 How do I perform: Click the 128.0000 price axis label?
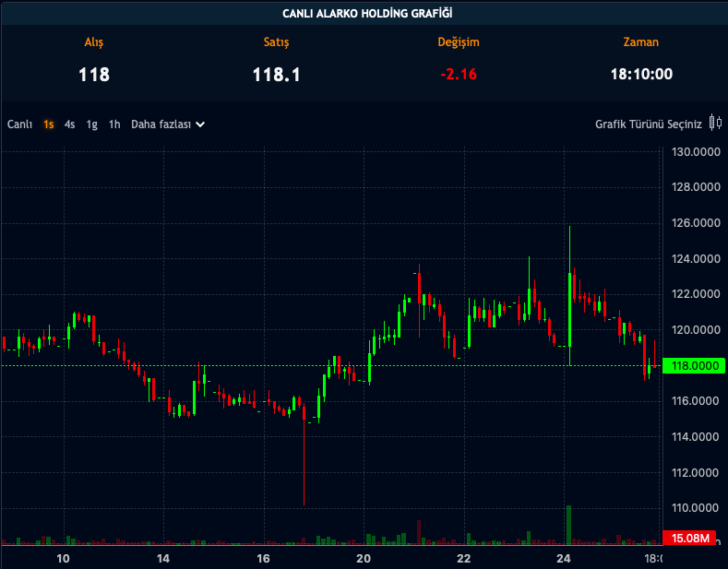point(696,187)
